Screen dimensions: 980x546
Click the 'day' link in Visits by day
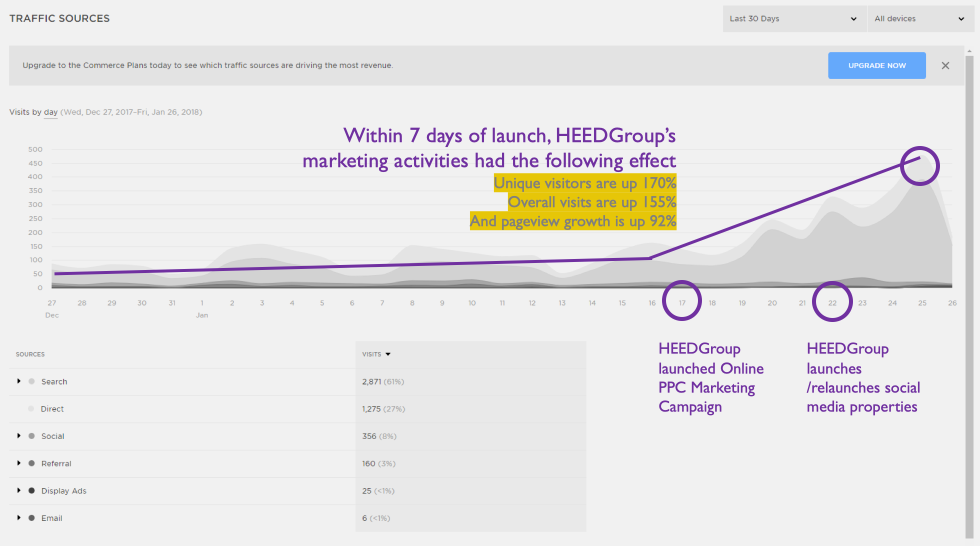[x=50, y=112]
